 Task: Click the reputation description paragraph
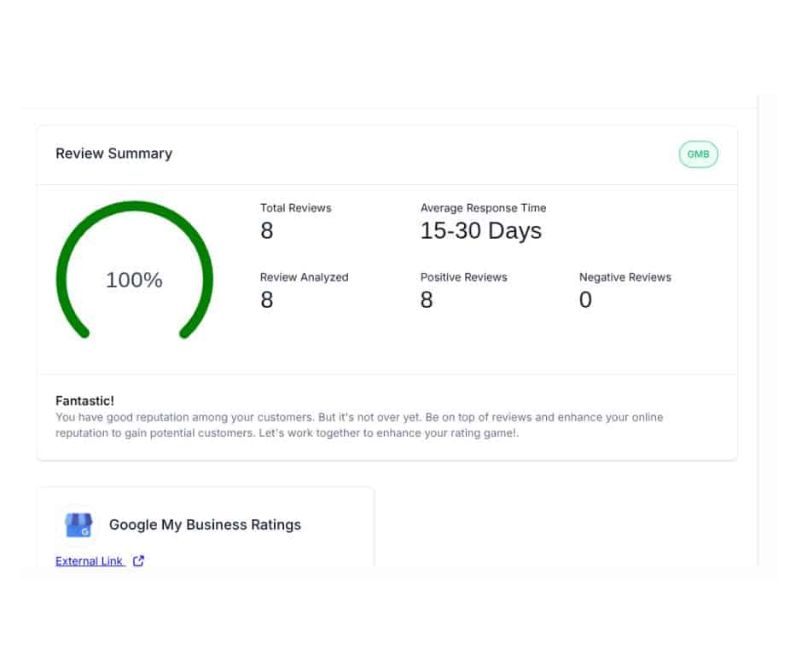pos(358,425)
